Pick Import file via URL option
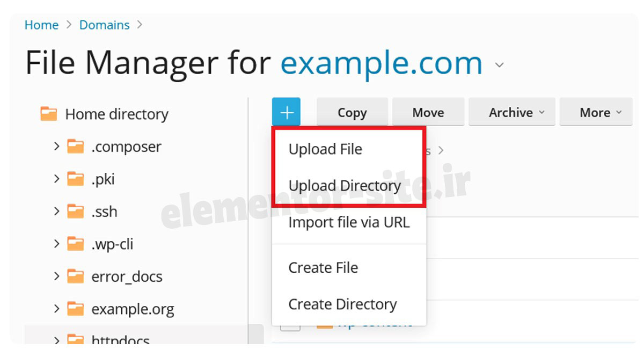Image resolution: width=644 pixels, height=350 pixels. point(349,222)
